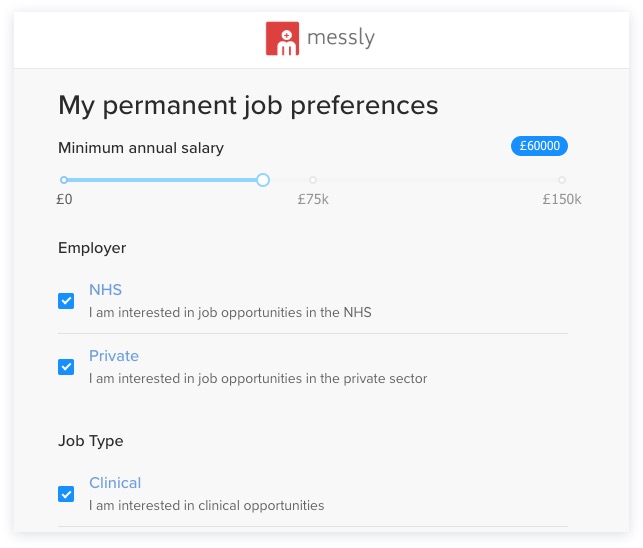Image resolution: width=643 pixels, height=548 pixels.
Task: Click private sector description text
Action: (258, 379)
